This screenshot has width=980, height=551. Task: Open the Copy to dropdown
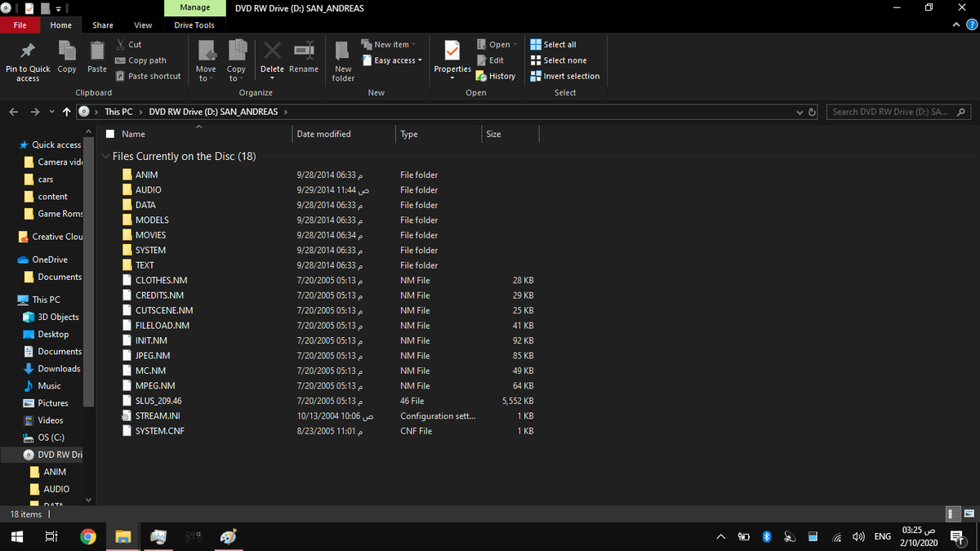[236, 73]
